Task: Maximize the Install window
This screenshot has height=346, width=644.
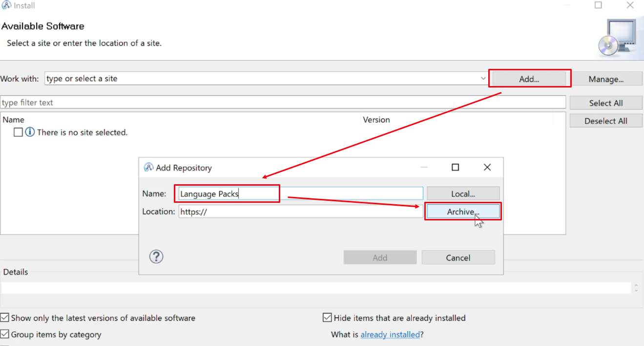Action: click(x=598, y=5)
